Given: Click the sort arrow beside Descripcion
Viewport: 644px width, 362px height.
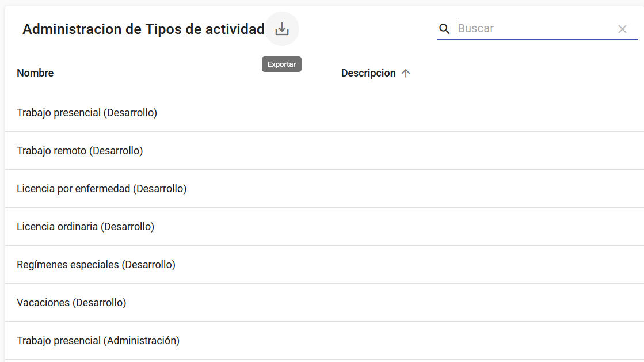Looking at the screenshot, I should click(406, 73).
